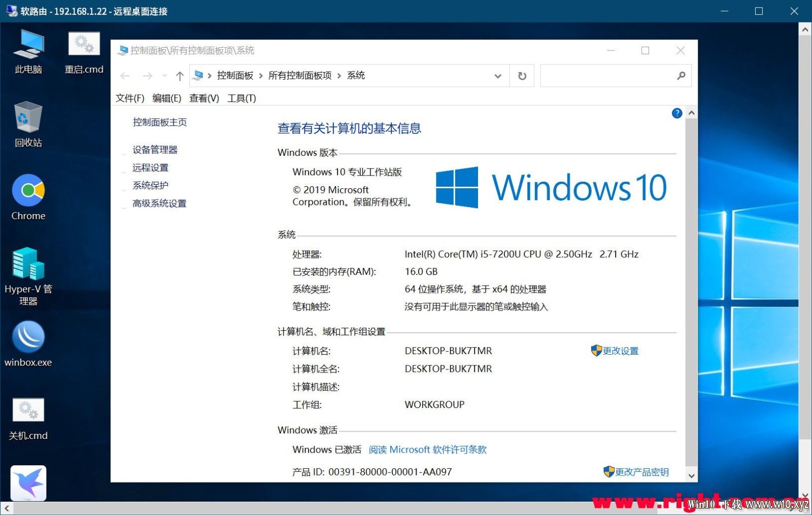Go up one level with the up arrow
This screenshot has height=515, width=812.
click(x=180, y=76)
